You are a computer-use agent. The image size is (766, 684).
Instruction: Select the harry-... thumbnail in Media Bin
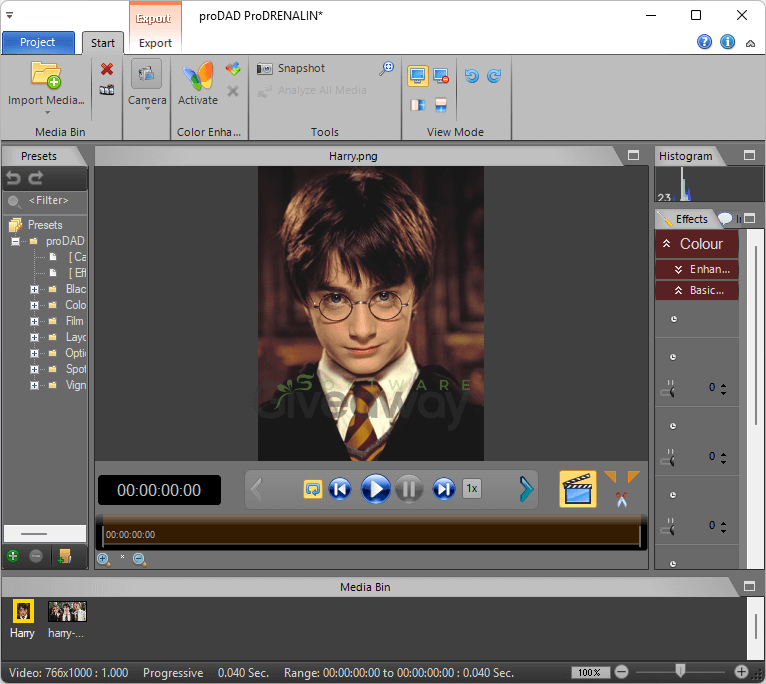(x=67, y=611)
